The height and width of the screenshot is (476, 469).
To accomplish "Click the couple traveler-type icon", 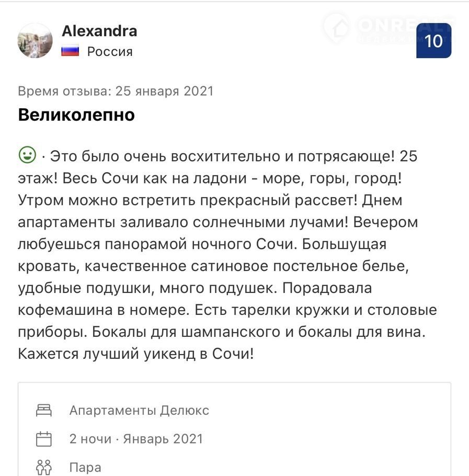I will click(x=44, y=467).
